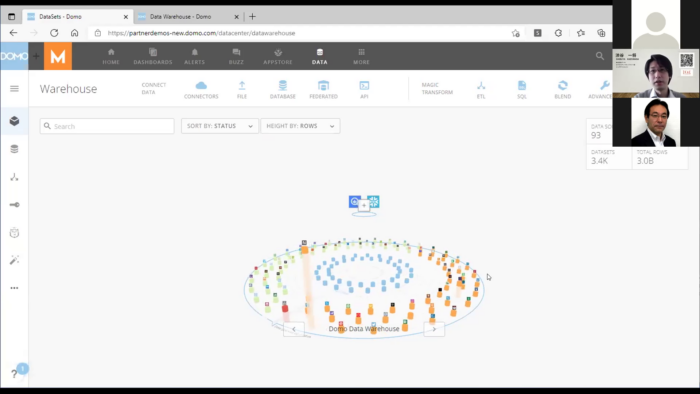Show more sidebar options via ellipsis

(14, 288)
